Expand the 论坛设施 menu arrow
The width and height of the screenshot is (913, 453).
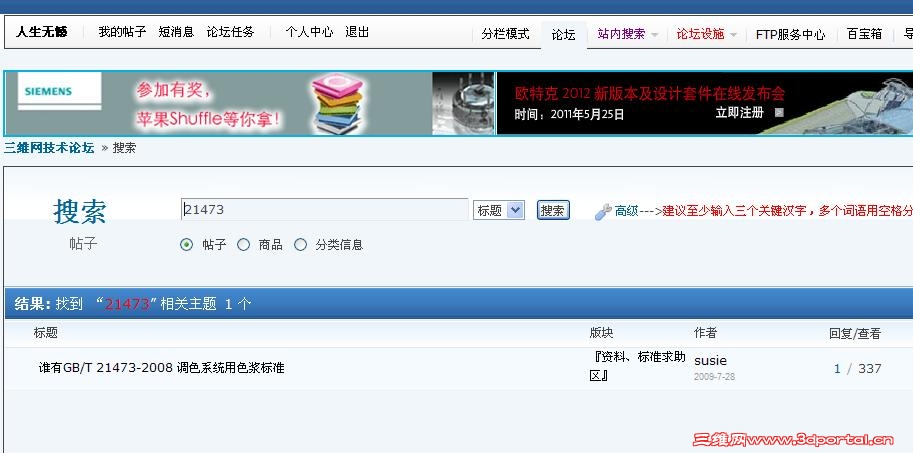[x=733, y=35]
